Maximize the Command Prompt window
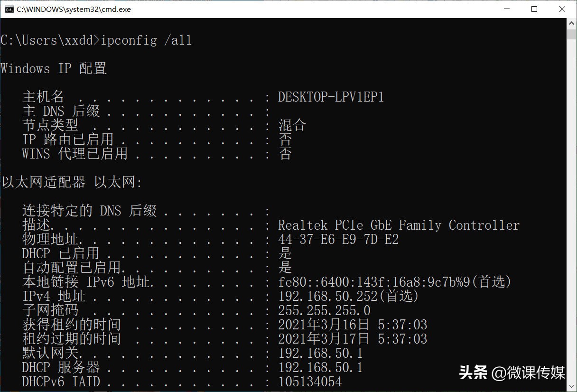The height and width of the screenshot is (392, 577). (534, 9)
